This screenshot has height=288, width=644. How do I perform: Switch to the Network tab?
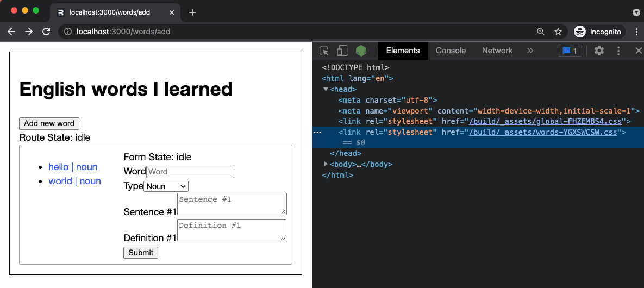[497, 51]
